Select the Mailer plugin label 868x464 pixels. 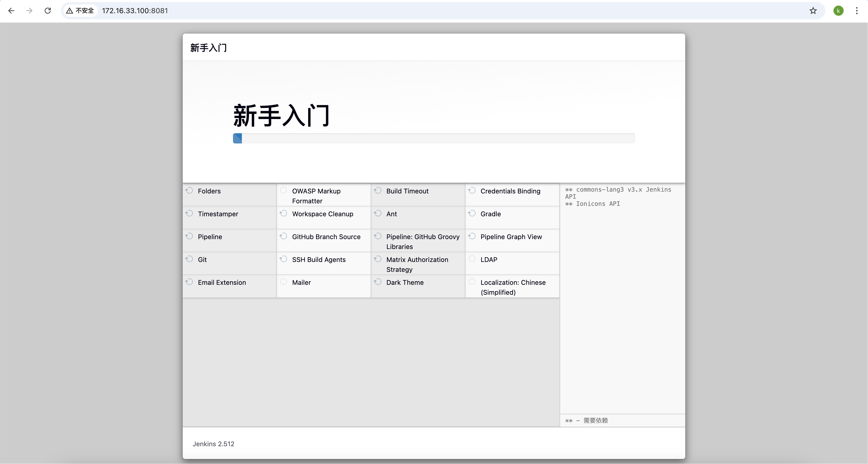(301, 282)
